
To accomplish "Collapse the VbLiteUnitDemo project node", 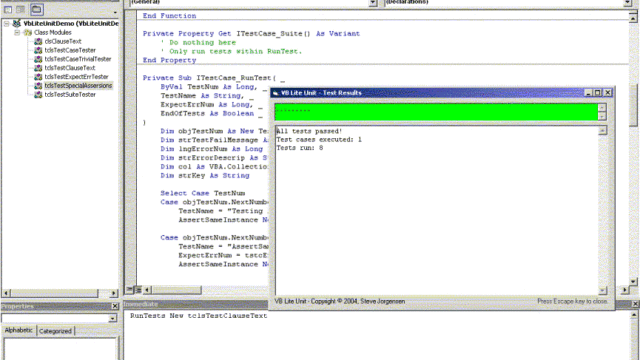I will tap(7, 24).
